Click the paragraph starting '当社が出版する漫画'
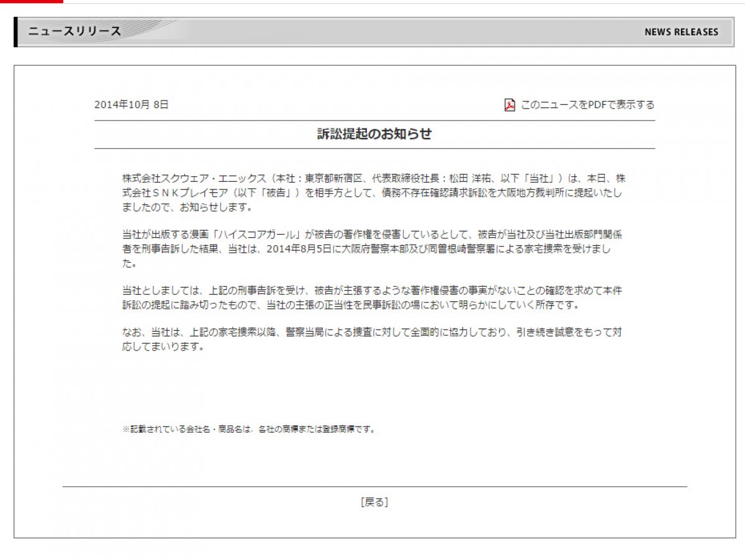This screenshot has width=745, height=560. (373, 249)
